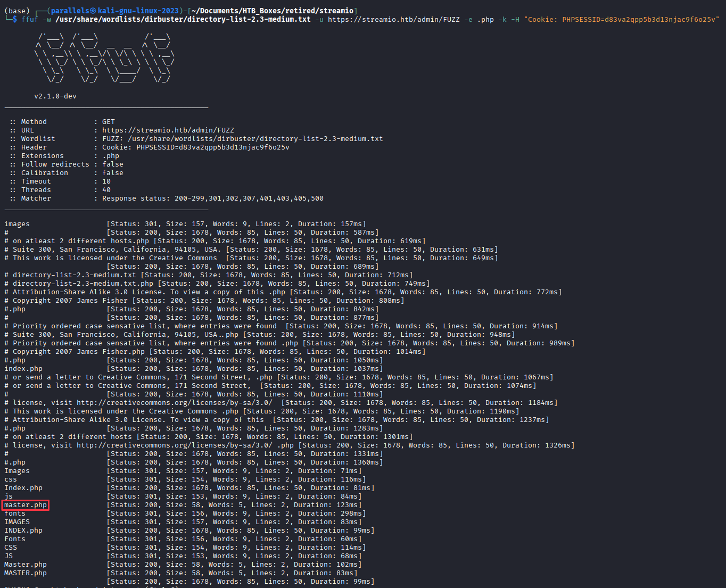Select the Wordlist FUZZ path in settings block

coord(243,139)
